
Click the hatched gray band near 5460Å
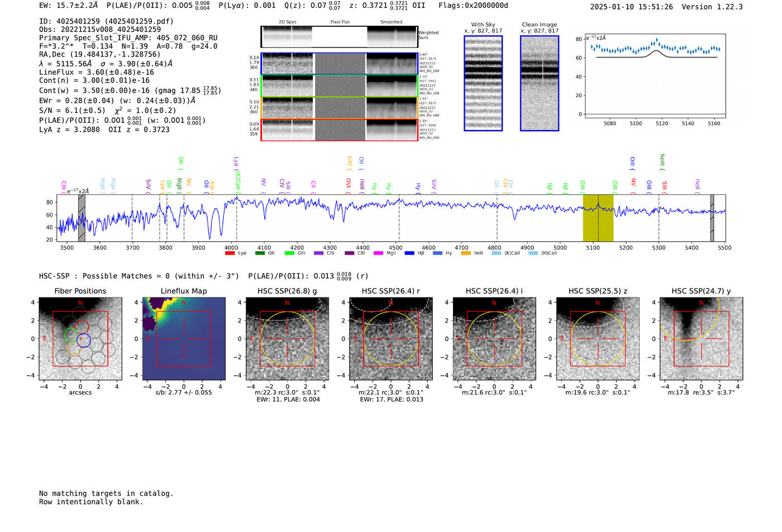712,218
